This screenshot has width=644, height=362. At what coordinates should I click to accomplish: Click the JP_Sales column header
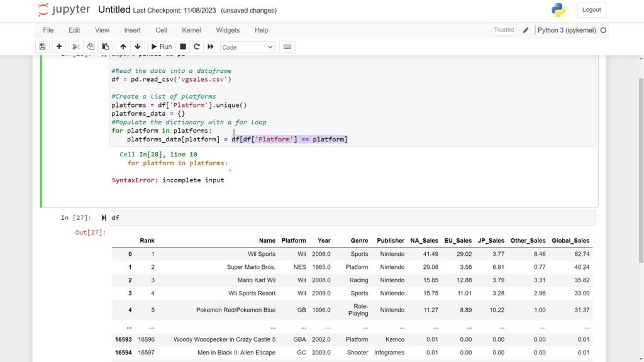point(491,241)
